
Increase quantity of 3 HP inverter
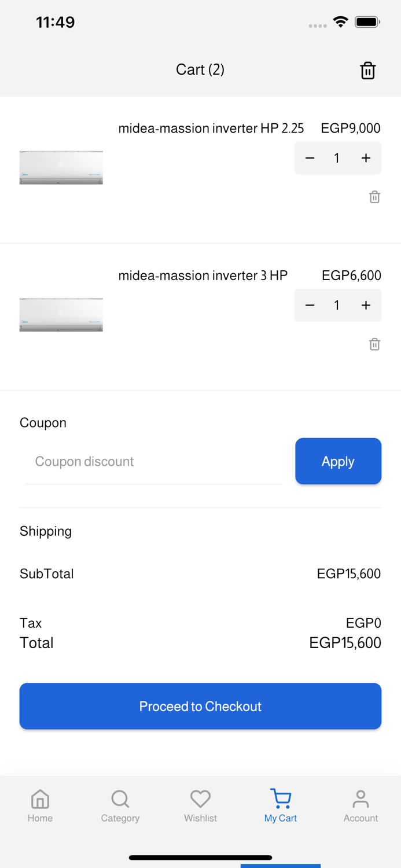pyautogui.click(x=366, y=305)
